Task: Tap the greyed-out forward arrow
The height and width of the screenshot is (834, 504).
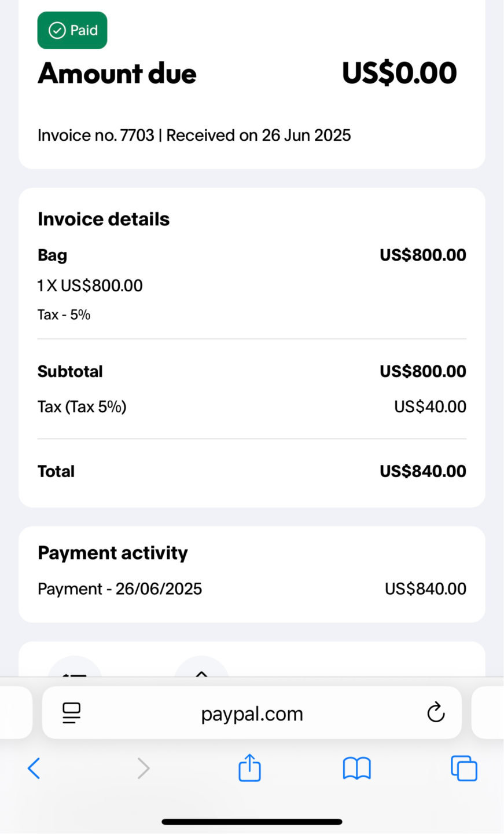Action: click(x=143, y=769)
